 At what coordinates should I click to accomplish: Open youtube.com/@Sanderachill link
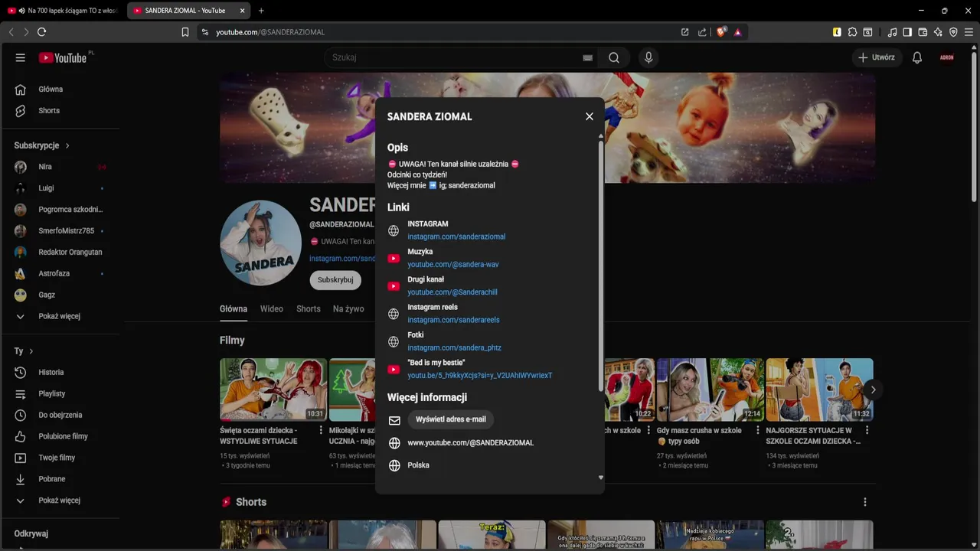(452, 292)
